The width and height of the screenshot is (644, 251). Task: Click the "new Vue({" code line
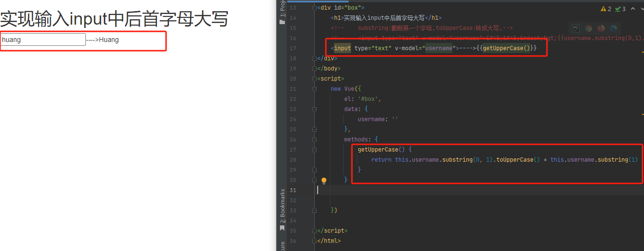(x=346, y=89)
